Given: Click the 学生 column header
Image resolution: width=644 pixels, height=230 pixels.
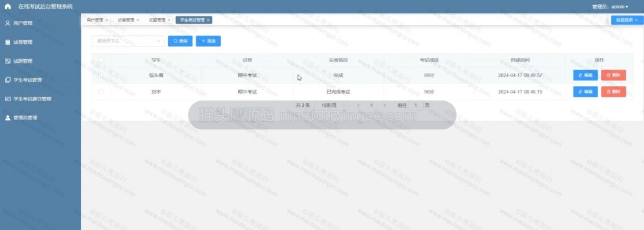Looking at the screenshot, I should tap(155, 60).
